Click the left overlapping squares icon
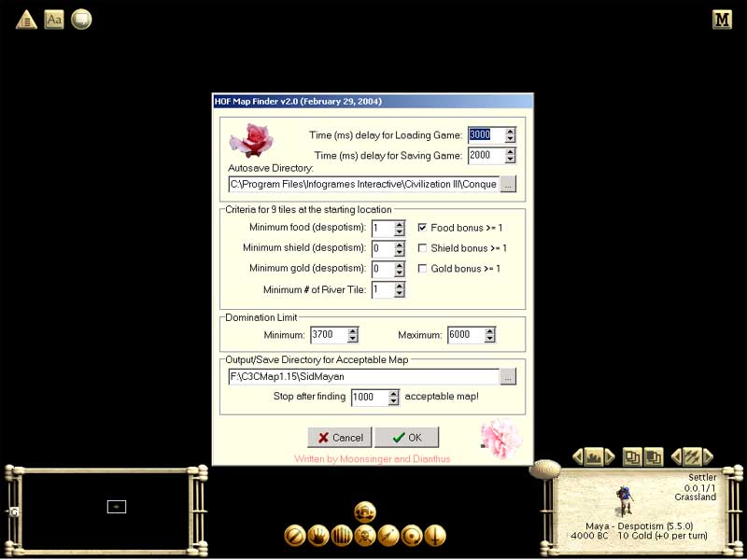The width and height of the screenshot is (747, 560). tap(632, 457)
